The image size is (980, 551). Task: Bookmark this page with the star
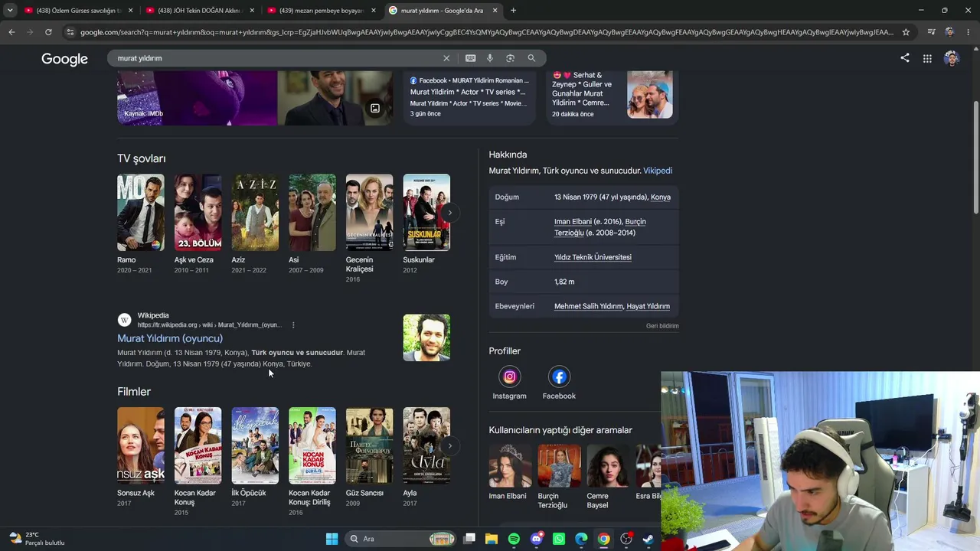point(906,32)
